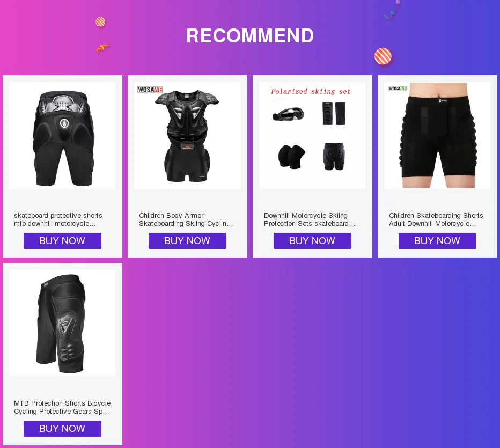Click BUY NOW under Children Skateboarding Shorts
Viewport: 500px width, 448px height.
point(438,241)
